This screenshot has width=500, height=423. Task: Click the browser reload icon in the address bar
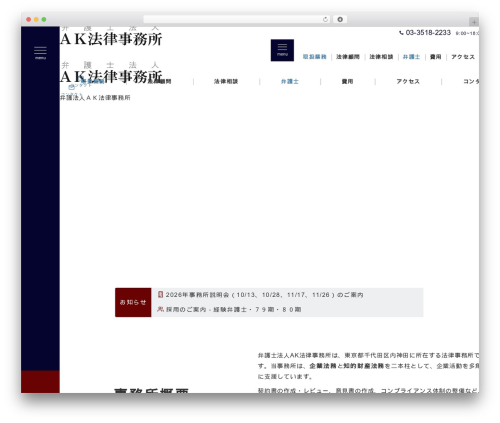[325, 20]
